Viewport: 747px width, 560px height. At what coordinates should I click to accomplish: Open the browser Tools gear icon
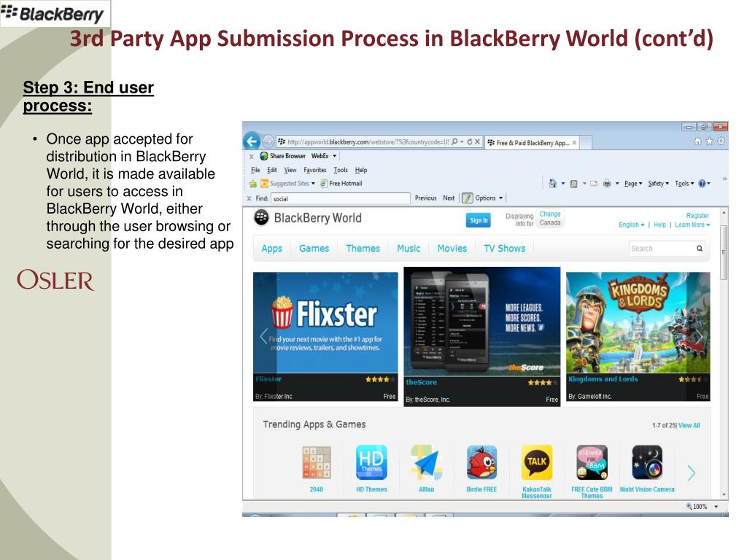721,141
